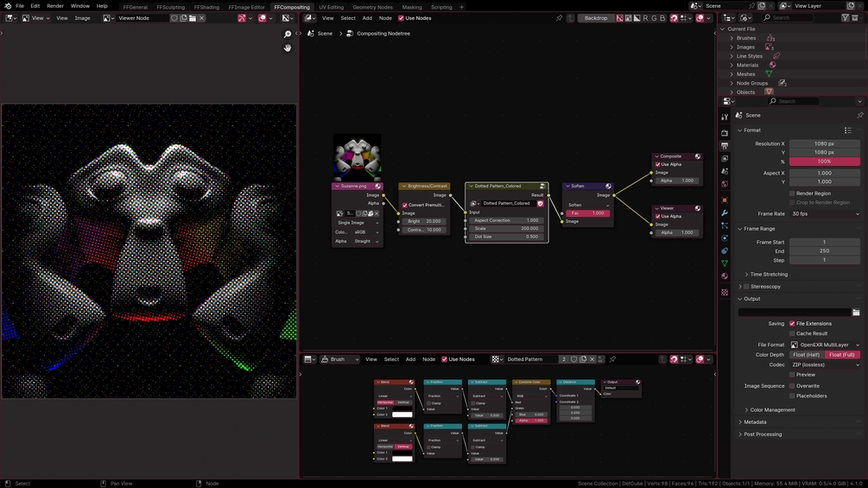Toggle Use Alpha on the Composite node
868x488 pixels.
tap(657, 164)
